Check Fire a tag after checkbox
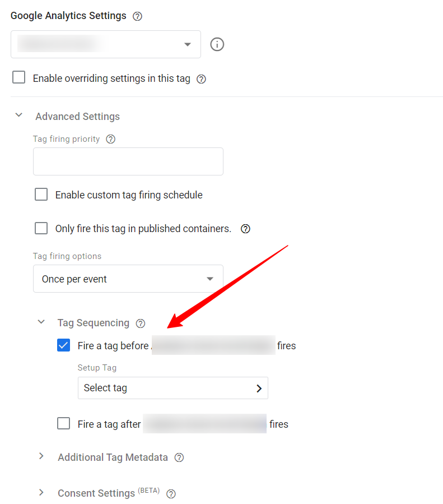This screenshot has width=443, height=504. [63, 423]
